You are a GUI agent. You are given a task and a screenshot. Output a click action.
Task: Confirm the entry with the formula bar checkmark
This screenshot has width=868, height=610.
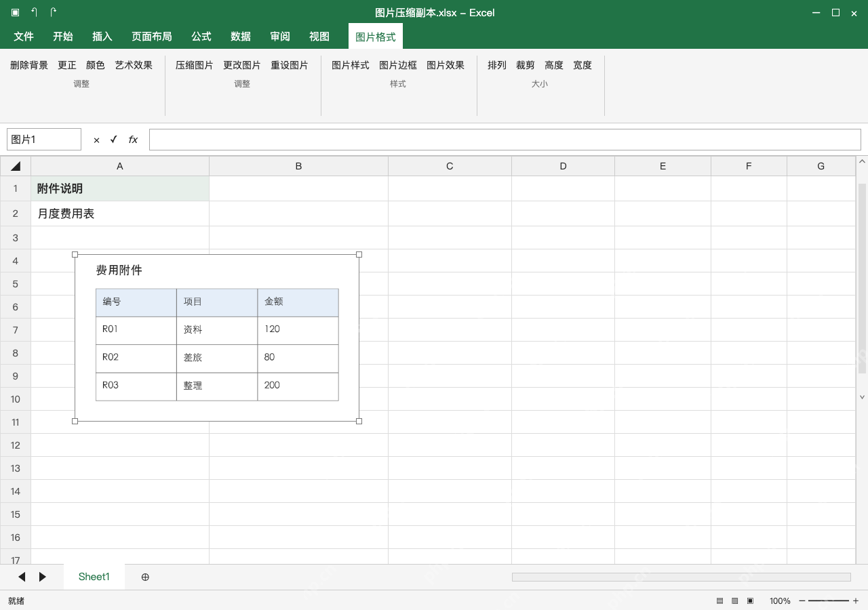point(114,140)
